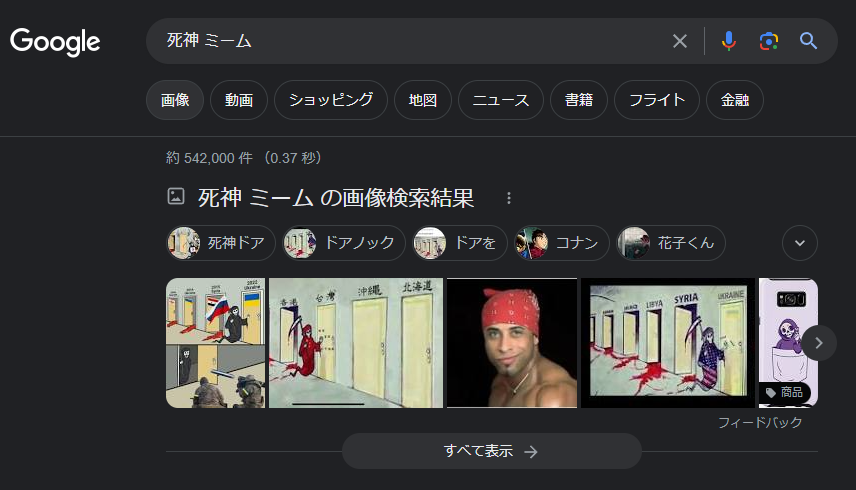Open the ショッピング filter tab
This screenshot has width=856, height=490.
331,100
